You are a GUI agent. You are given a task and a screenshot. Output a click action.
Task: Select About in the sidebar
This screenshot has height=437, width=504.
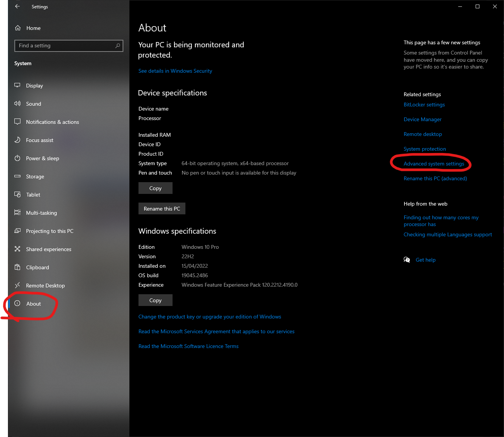68,304
